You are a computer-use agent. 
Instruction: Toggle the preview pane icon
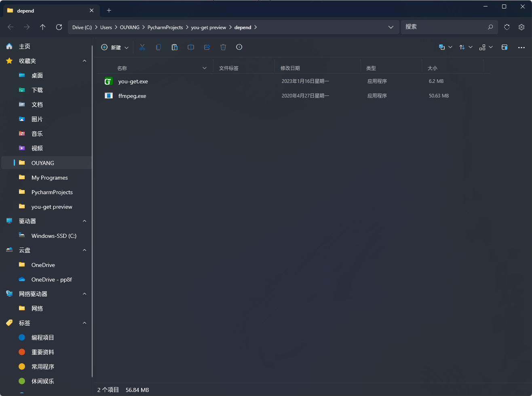[505, 47]
